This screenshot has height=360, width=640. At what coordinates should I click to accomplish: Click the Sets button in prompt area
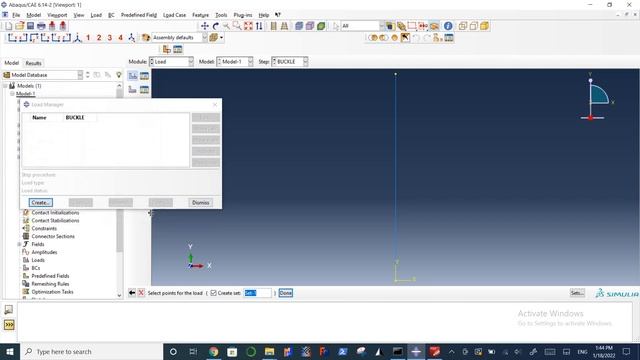tap(577, 293)
